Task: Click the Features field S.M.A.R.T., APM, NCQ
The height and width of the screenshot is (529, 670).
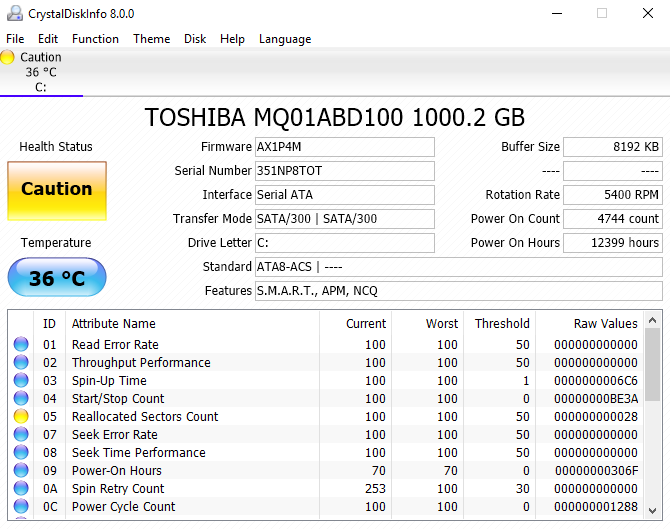Action: point(459,291)
